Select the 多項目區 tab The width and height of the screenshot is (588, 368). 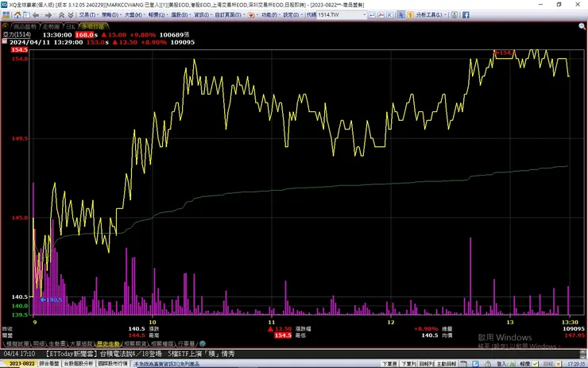click(93, 27)
